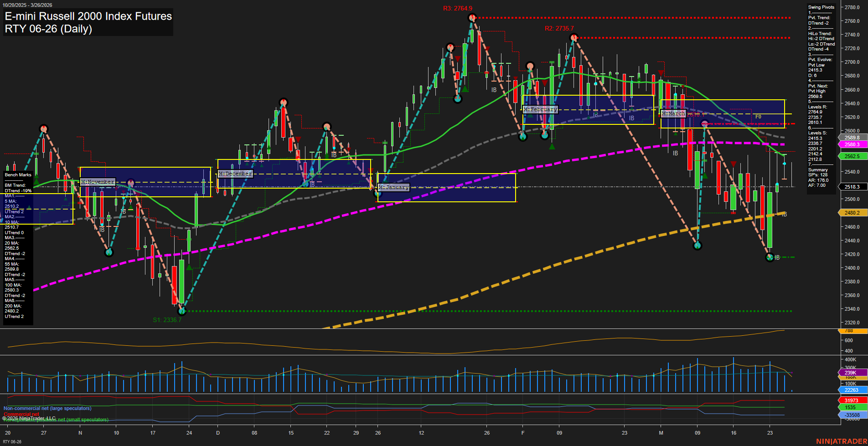Screen dimensions: 868x446
Task: Select the "R2: 2735.7" resistance label on the chart
Action: [x=559, y=28]
